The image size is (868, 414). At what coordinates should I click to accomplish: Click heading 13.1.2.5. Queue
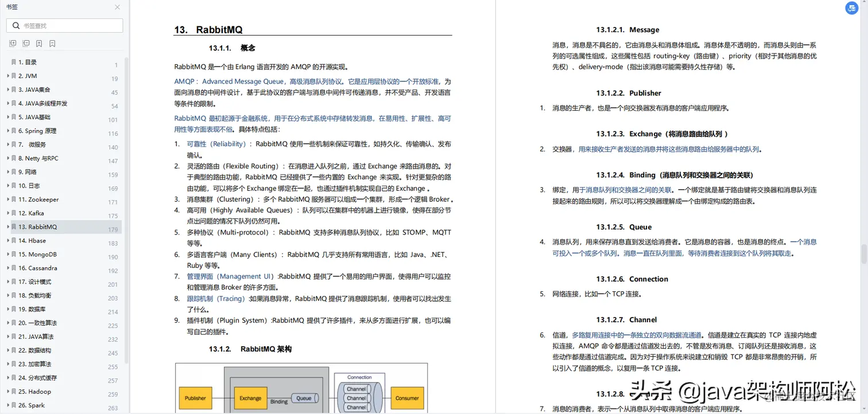coord(624,227)
